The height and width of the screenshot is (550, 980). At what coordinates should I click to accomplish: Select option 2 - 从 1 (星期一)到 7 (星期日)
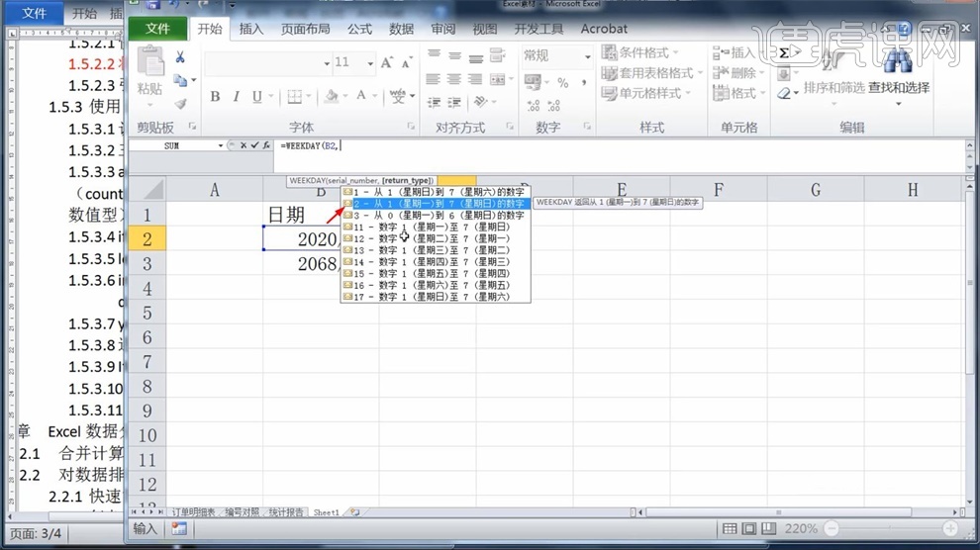click(436, 204)
